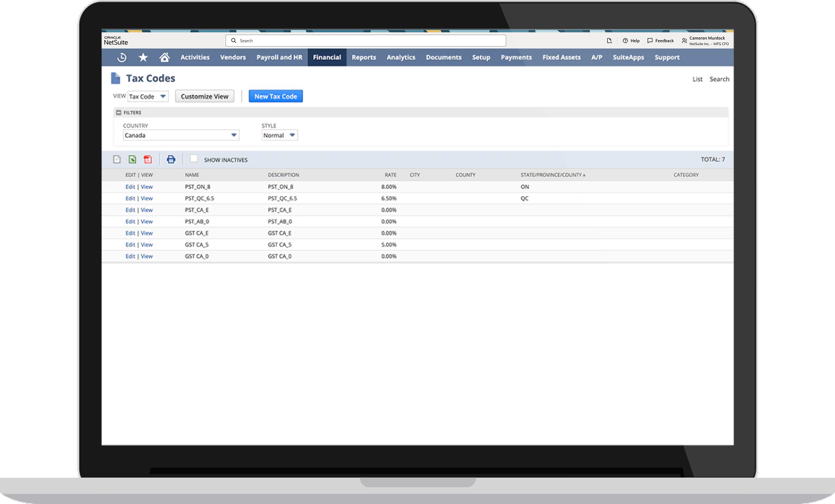Viewport: 835px width, 504px height.
Task: View the GST CA_5 tax code
Action: [146, 245]
